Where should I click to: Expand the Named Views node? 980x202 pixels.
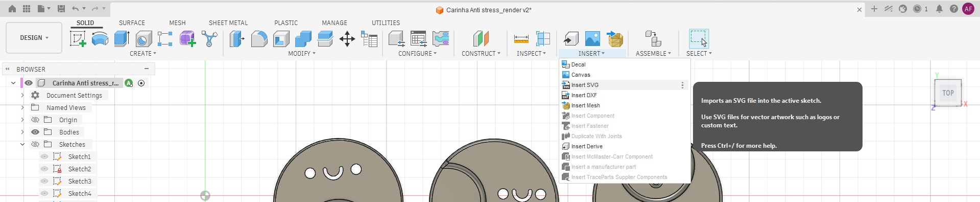22,107
